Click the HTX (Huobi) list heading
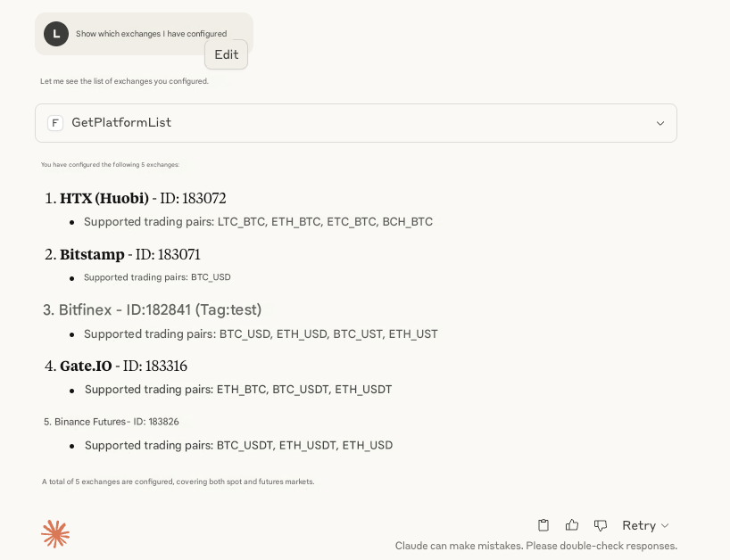Screen dimensions: 730x560 104,198
